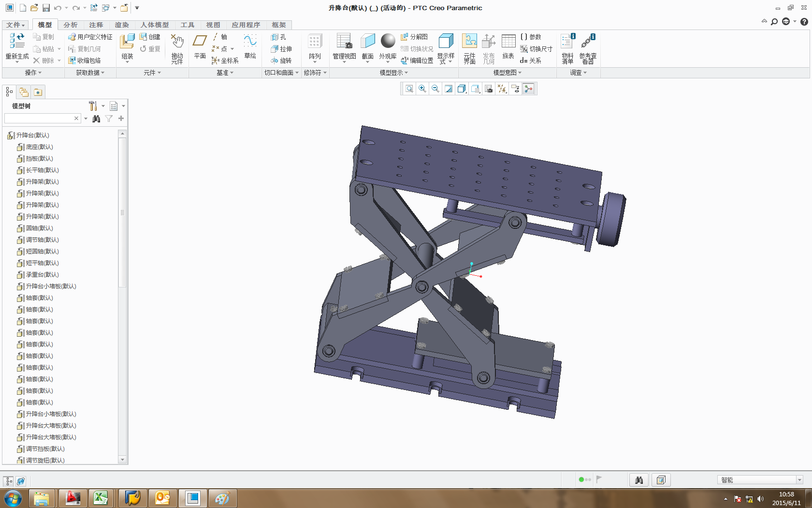Select 承重台(默认) in the model tree
Image resolution: width=812 pixels, height=508 pixels.
coord(42,275)
